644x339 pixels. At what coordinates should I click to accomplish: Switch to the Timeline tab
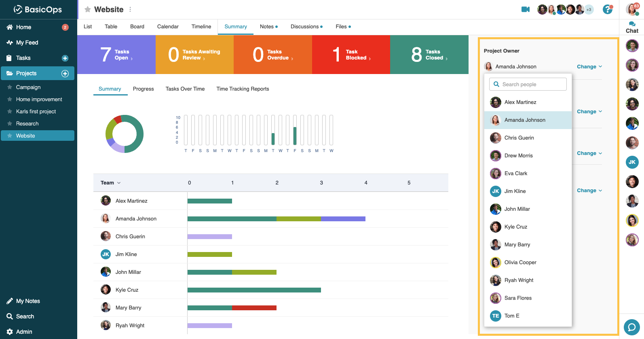pos(201,27)
